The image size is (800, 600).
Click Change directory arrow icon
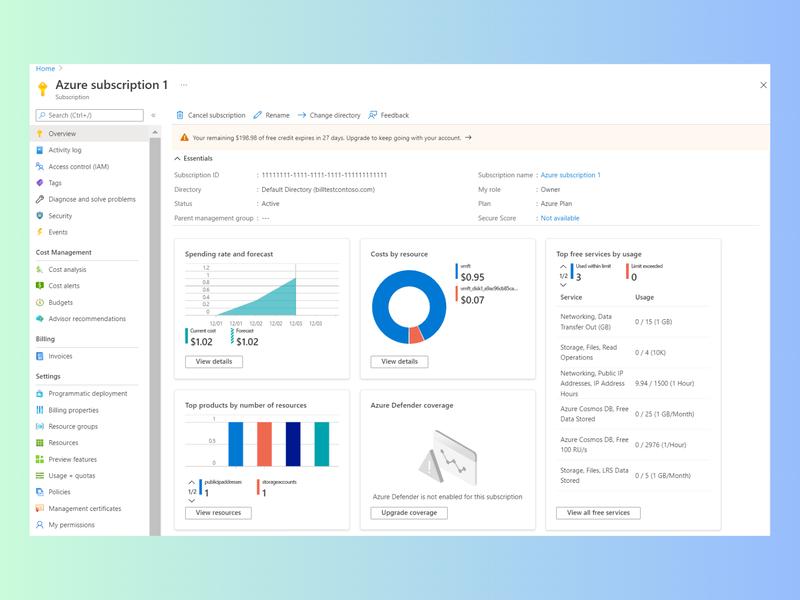pos(302,115)
